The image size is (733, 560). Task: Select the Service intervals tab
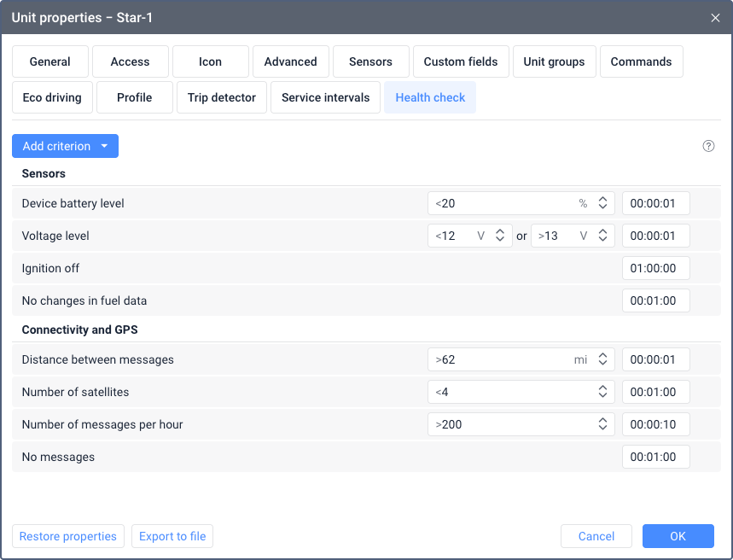pyautogui.click(x=325, y=97)
